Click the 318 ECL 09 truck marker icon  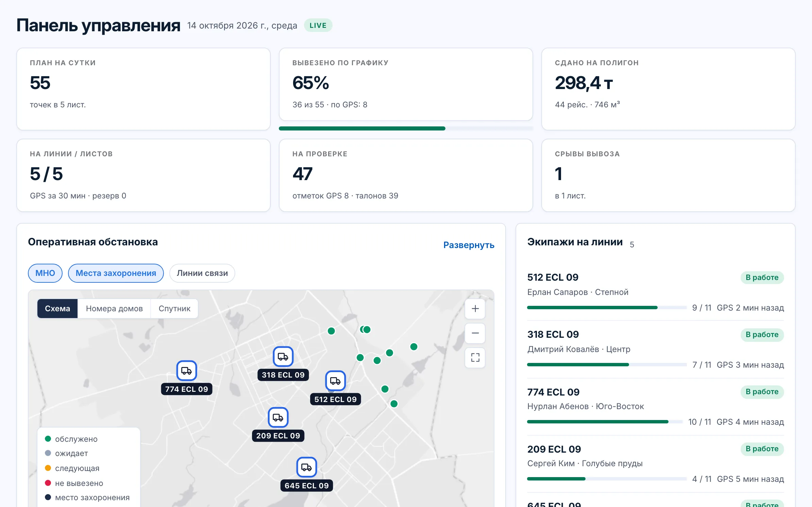[x=283, y=356]
